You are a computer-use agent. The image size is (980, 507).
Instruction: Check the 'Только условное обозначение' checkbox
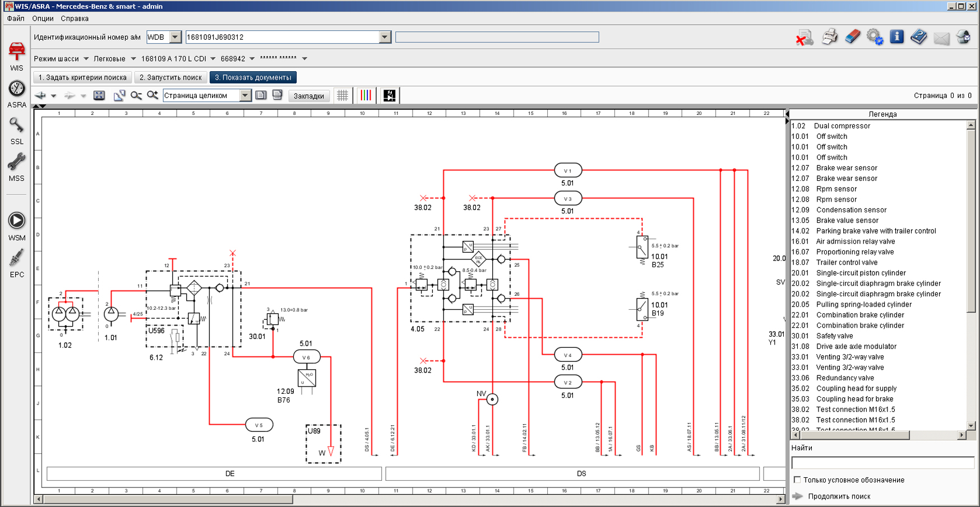pos(797,480)
